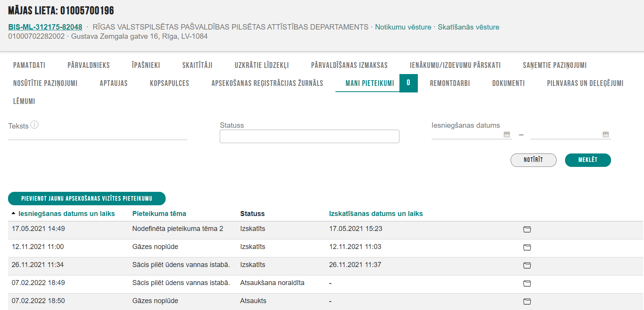Select '07.02.2022 18:49' submission date cell

pos(38,283)
